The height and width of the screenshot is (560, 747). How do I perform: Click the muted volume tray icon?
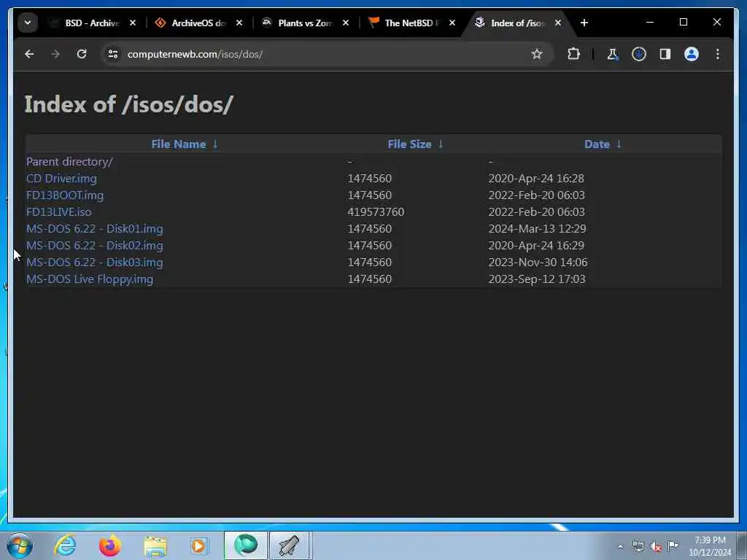pos(656,547)
